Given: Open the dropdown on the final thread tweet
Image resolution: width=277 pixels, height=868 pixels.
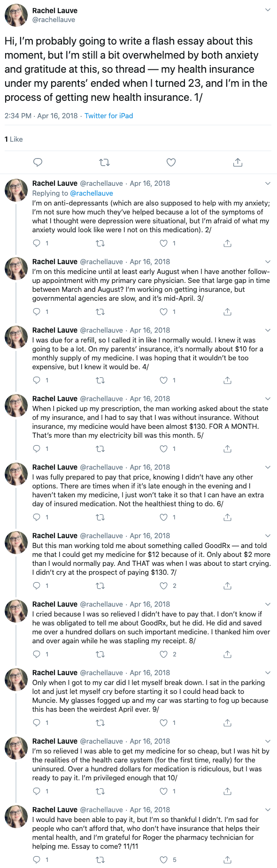Looking at the screenshot, I should click(x=268, y=809).
